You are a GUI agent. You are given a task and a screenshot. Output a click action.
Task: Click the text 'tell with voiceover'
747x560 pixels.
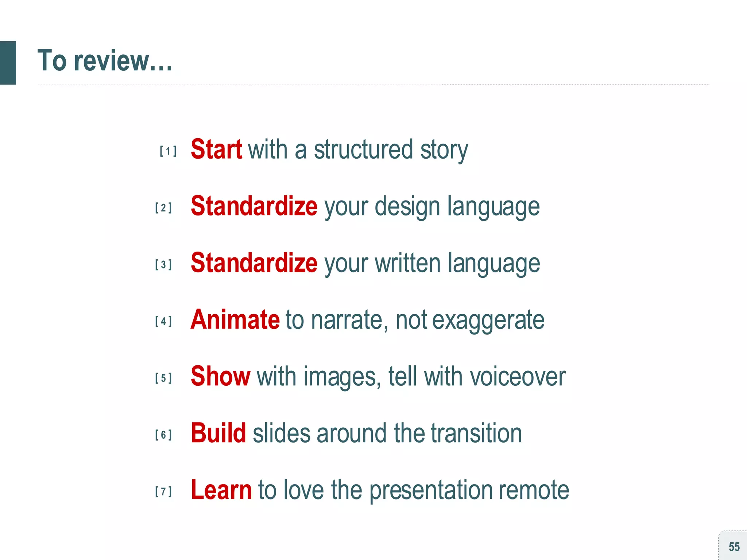[x=477, y=377]
